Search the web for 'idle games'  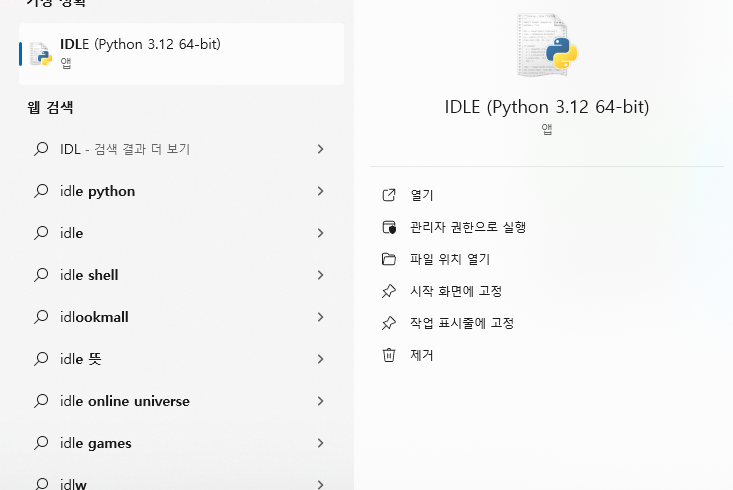[x=181, y=443]
